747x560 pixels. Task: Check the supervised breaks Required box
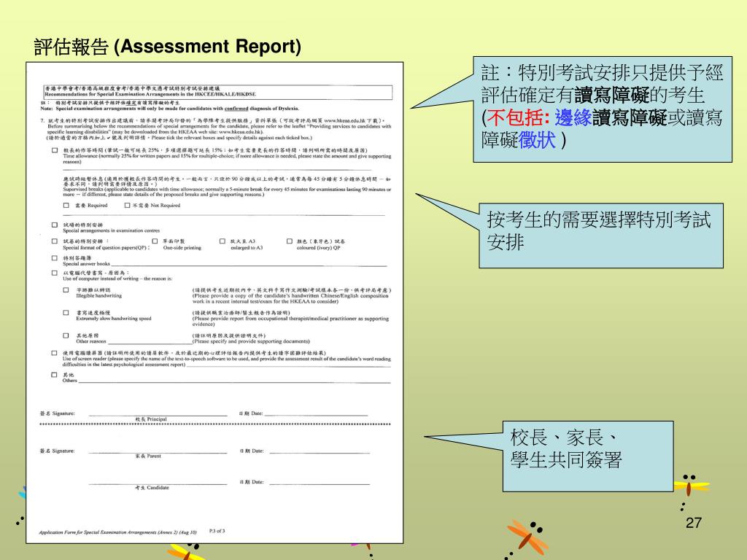(66, 205)
